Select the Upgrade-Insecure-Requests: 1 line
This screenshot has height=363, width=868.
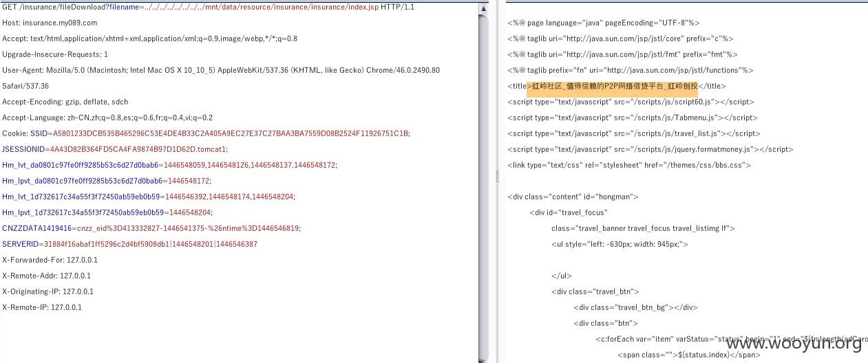click(x=55, y=54)
